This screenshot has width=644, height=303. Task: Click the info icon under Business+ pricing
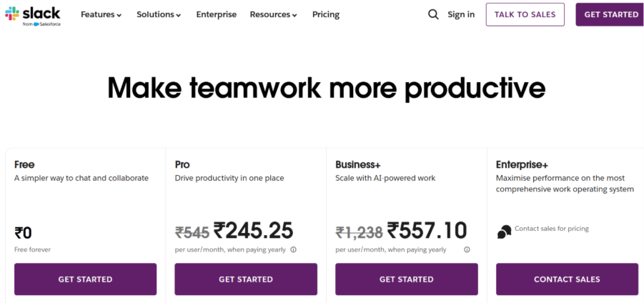[x=467, y=250]
